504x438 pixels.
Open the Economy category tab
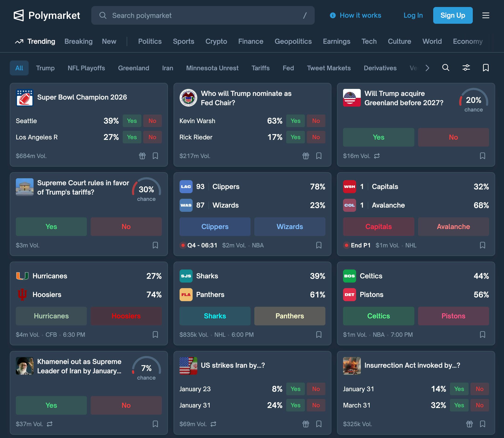(x=467, y=42)
